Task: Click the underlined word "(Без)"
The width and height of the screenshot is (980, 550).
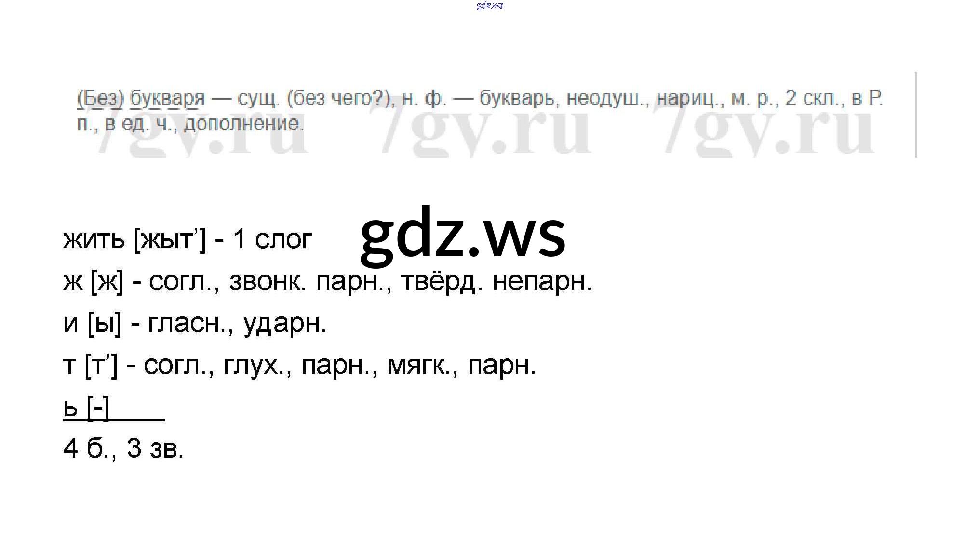Action: point(100,98)
